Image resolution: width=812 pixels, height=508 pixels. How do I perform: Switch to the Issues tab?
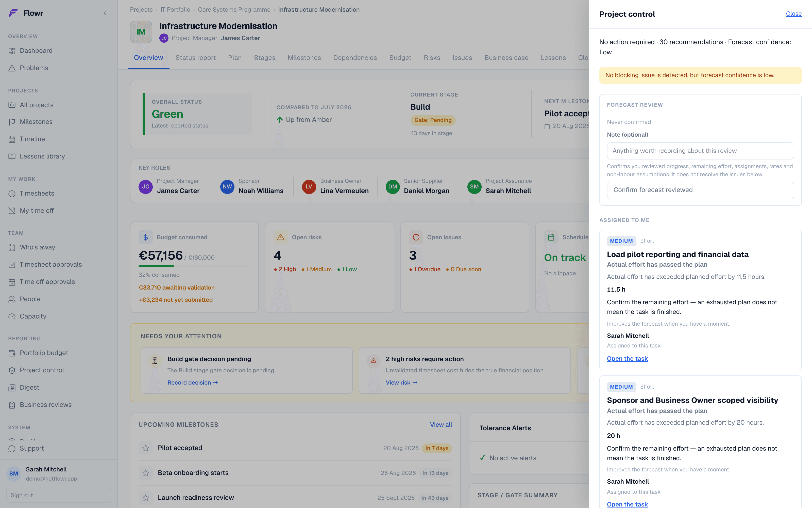click(x=462, y=58)
